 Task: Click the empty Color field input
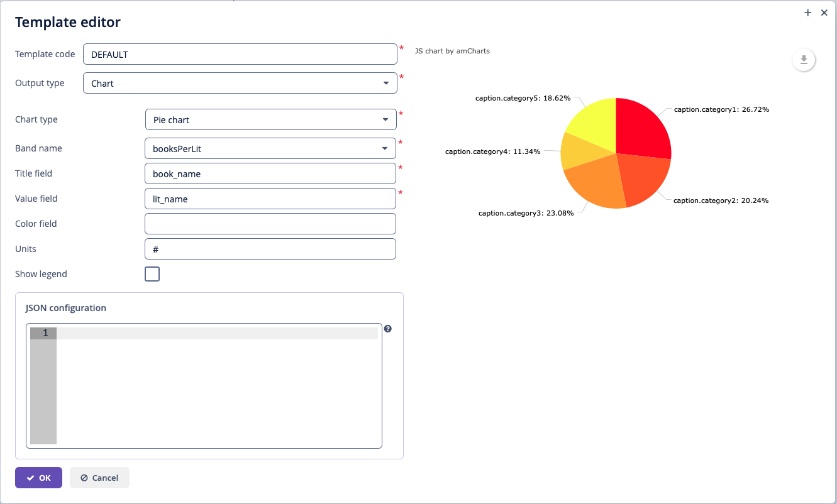[270, 224]
